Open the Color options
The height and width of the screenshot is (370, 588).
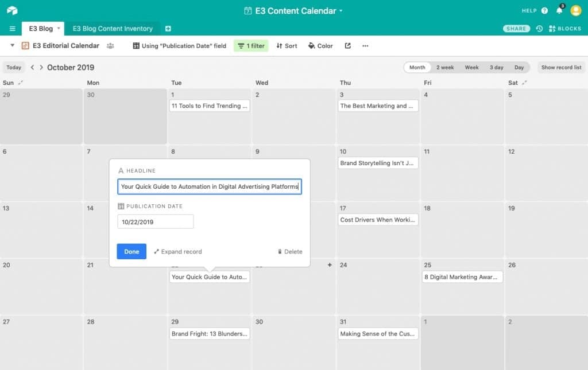tap(320, 46)
